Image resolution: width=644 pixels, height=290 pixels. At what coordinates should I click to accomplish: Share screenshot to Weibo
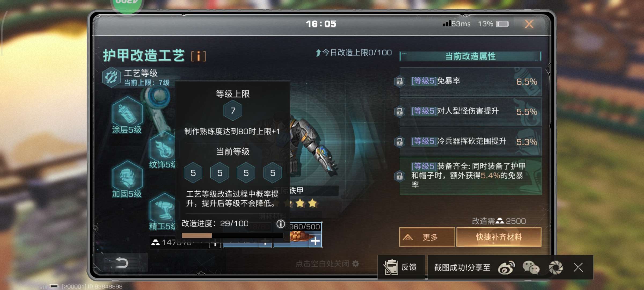click(x=506, y=267)
